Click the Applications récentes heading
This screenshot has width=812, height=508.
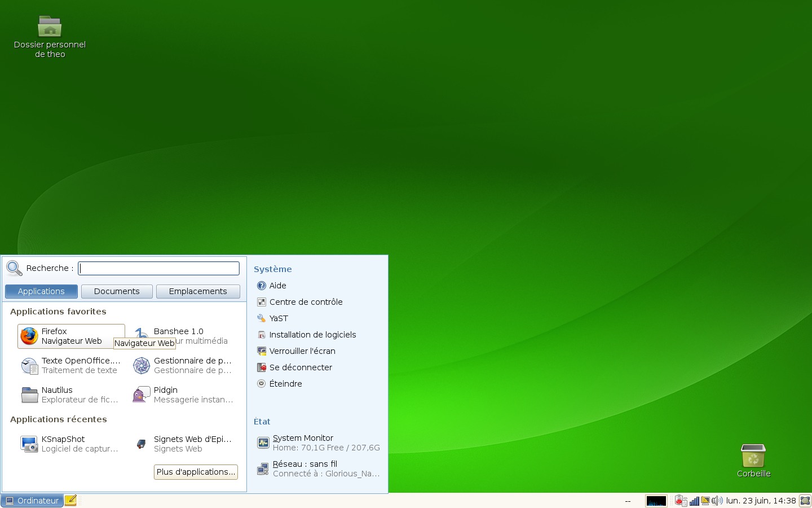[x=59, y=419]
